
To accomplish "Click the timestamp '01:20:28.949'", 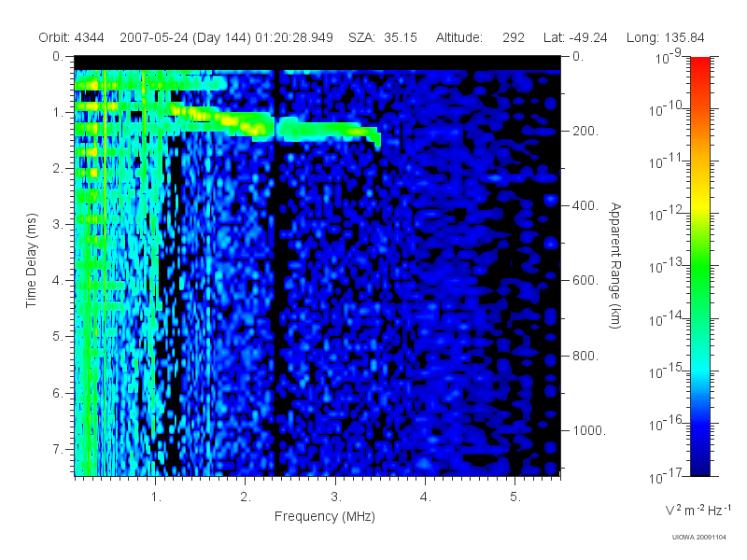I will coord(294,37).
